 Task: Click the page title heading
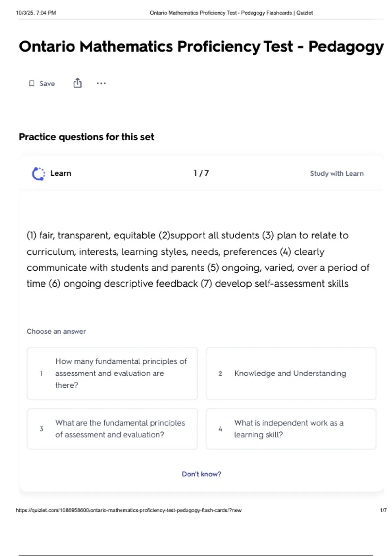pyautogui.click(x=201, y=46)
